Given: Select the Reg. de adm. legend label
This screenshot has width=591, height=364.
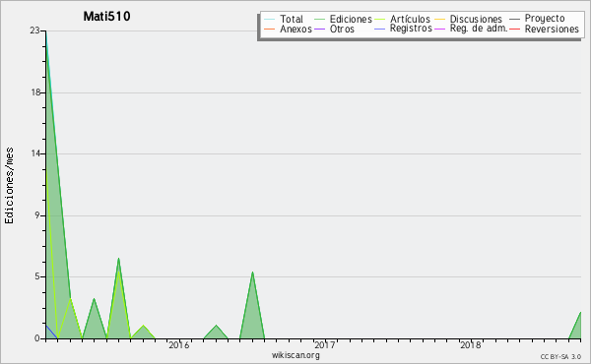Looking at the screenshot, I should coord(479,29).
